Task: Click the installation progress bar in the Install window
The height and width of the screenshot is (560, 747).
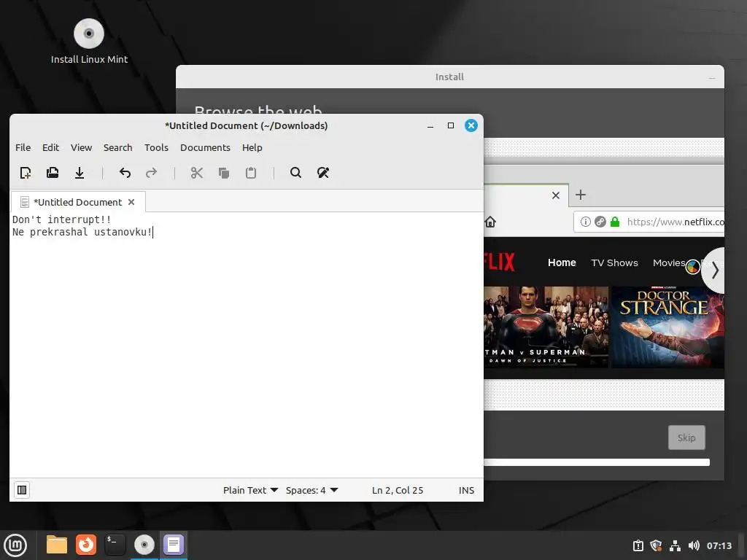Action: pos(597,462)
